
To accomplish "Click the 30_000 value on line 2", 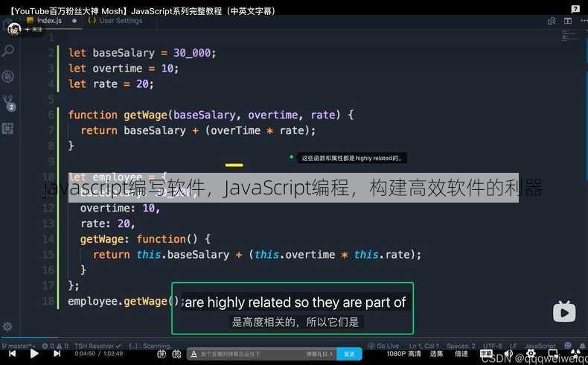I will coord(191,53).
